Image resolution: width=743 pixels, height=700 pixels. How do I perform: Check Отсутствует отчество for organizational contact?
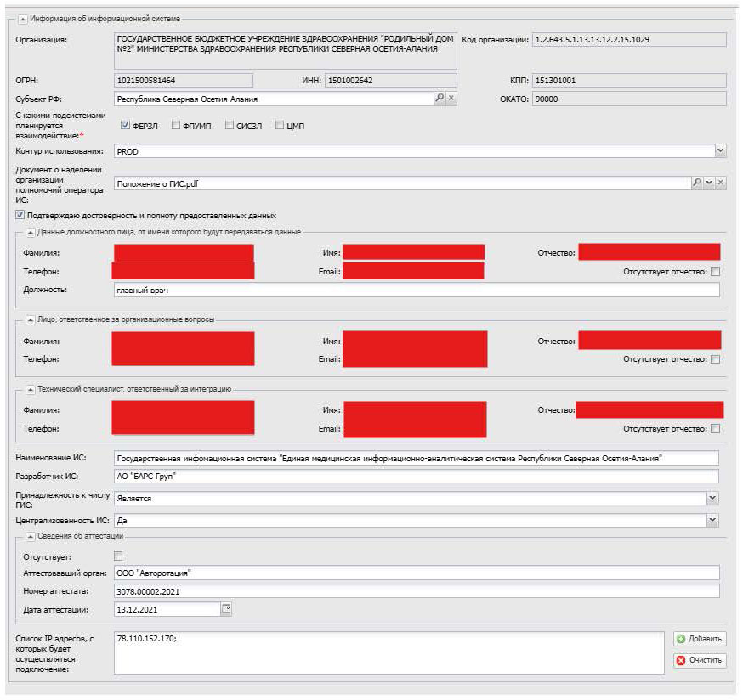tap(716, 359)
